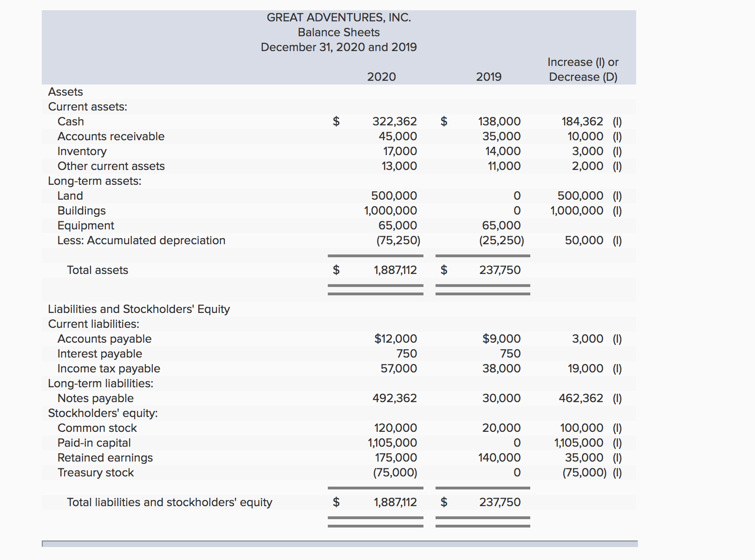Click the Inventory 2019 value 14,000

(502, 151)
